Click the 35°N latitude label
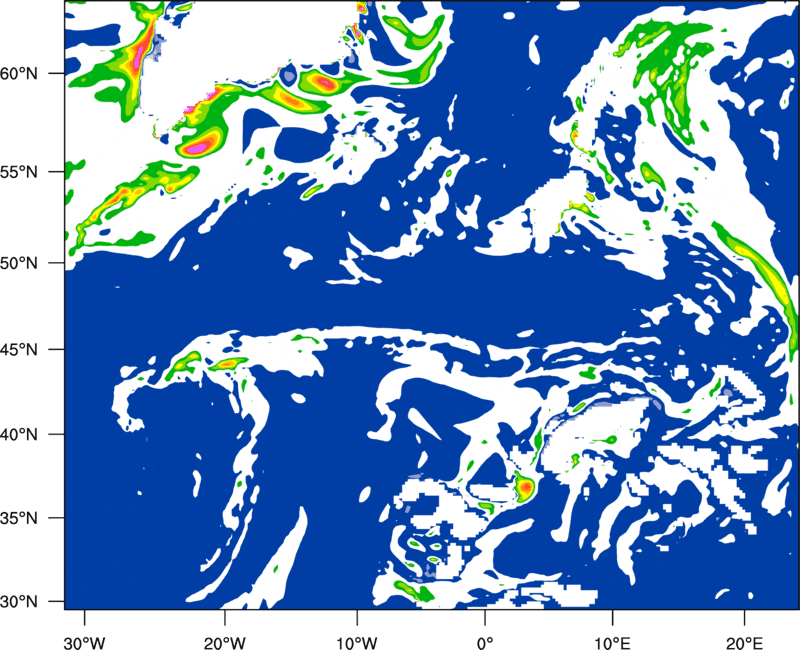 coord(19,518)
